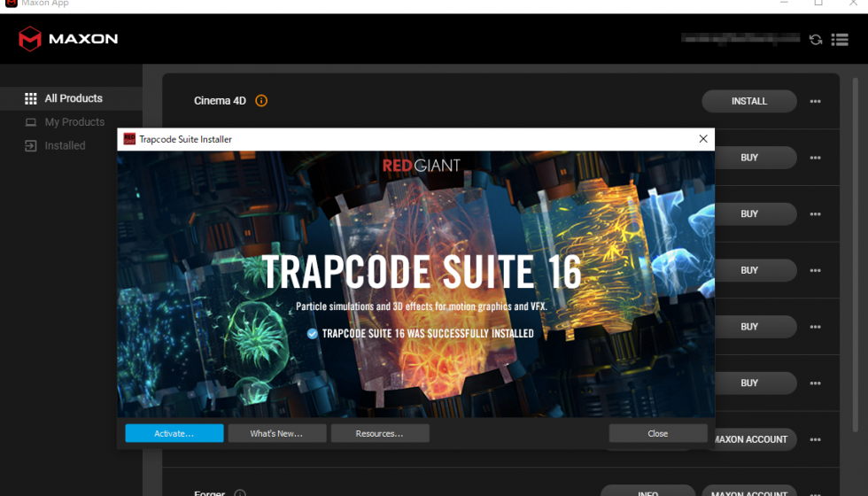Viewport: 868px width, 496px height.
Task: Click the 'Cinema 4D' product name
Action: pos(220,101)
